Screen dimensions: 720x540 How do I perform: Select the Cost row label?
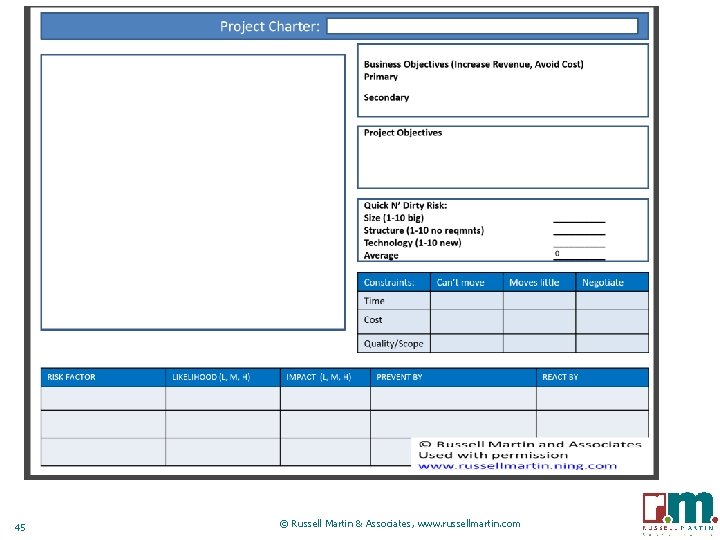(x=373, y=320)
